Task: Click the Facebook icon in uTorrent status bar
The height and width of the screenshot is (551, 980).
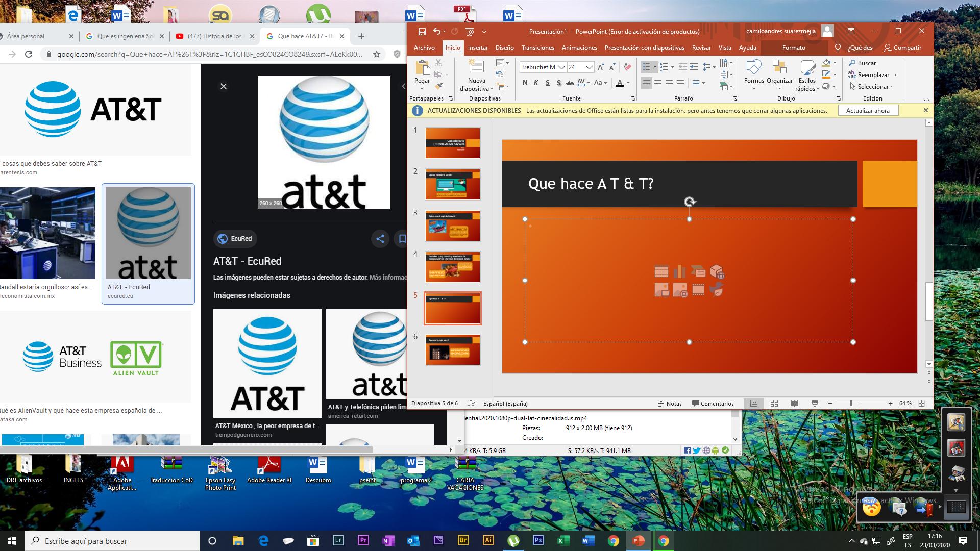Action: click(x=687, y=450)
